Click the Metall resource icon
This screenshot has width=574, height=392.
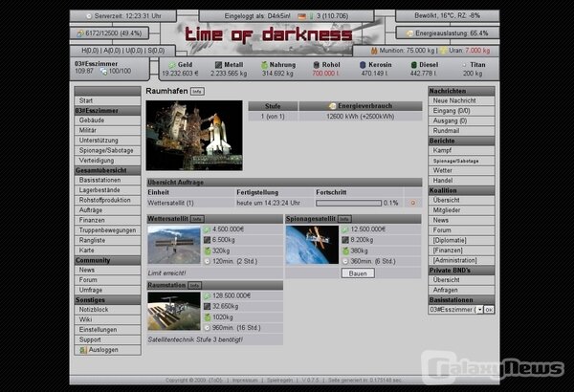coord(218,65)
